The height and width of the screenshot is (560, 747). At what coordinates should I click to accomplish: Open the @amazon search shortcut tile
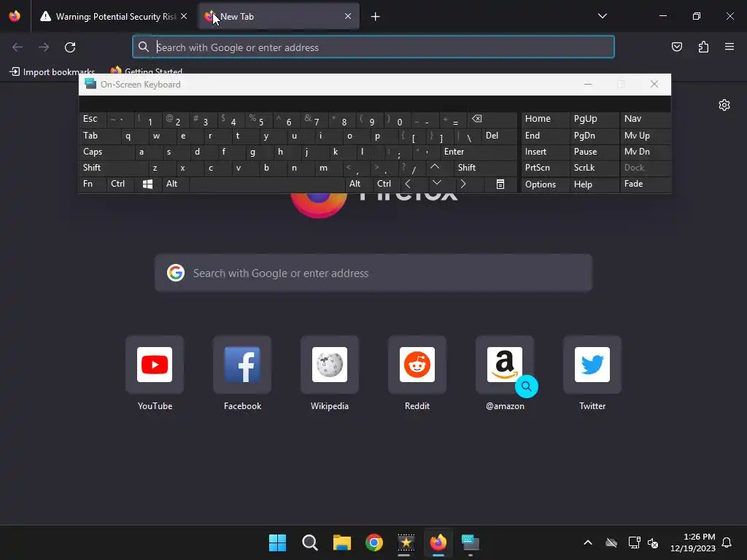(x=505, y=365)
